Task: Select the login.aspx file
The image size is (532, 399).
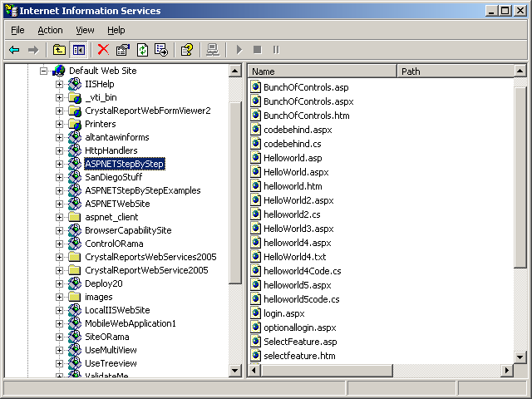Action: tap(284, 314)
